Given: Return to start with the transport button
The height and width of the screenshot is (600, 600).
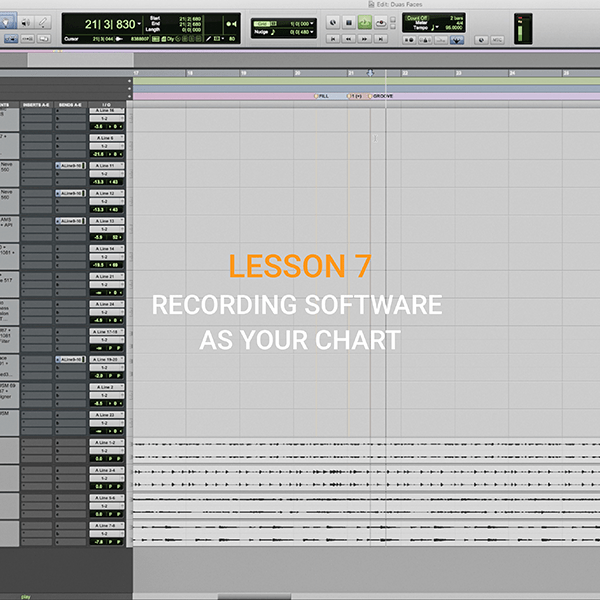Looking at the screenshot, I should (333, 39).
